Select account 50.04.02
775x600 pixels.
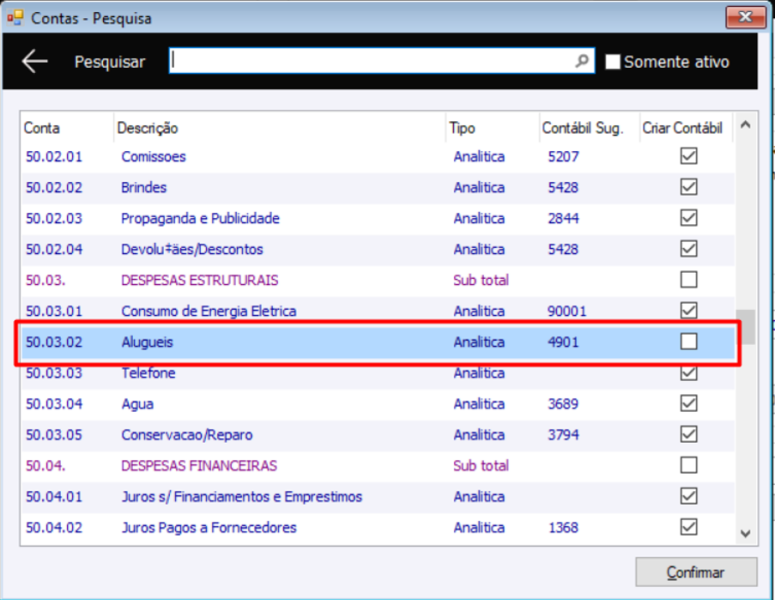point(54,527)
